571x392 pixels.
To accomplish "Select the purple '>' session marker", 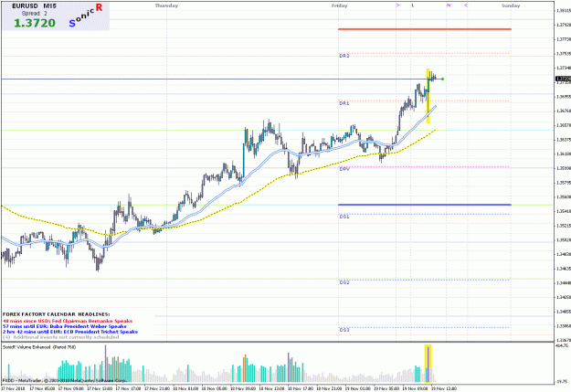I will 397,5.
